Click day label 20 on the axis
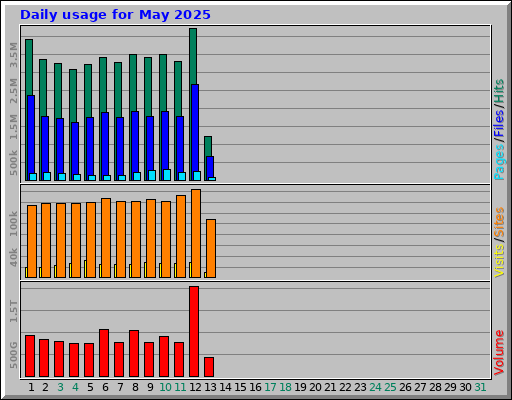The width and height of the screenshot is (512, 400). pos(315,387)
